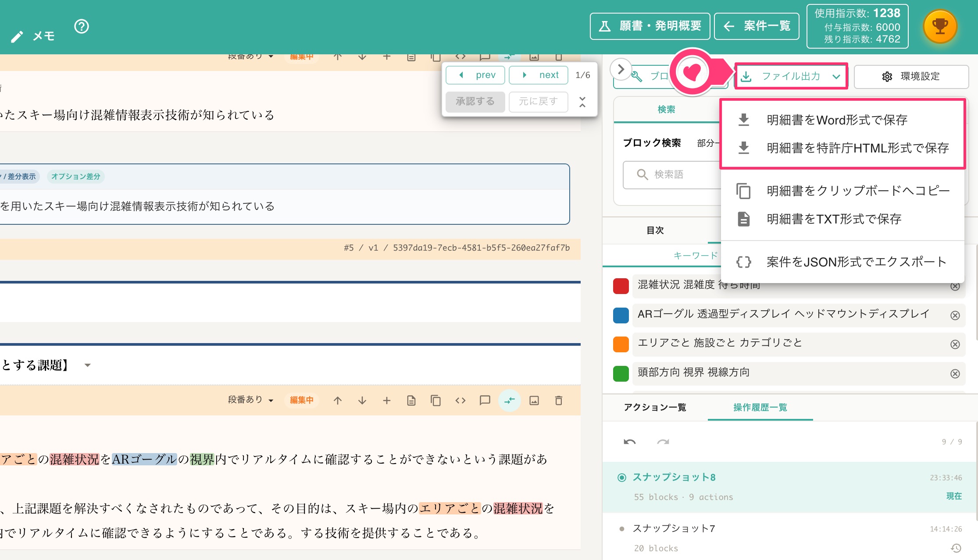Image resolution: width=978 pixels, height=560 pixels.
Task: Click the orange エリアごと color swatch
Action: [x=621, y=344]
